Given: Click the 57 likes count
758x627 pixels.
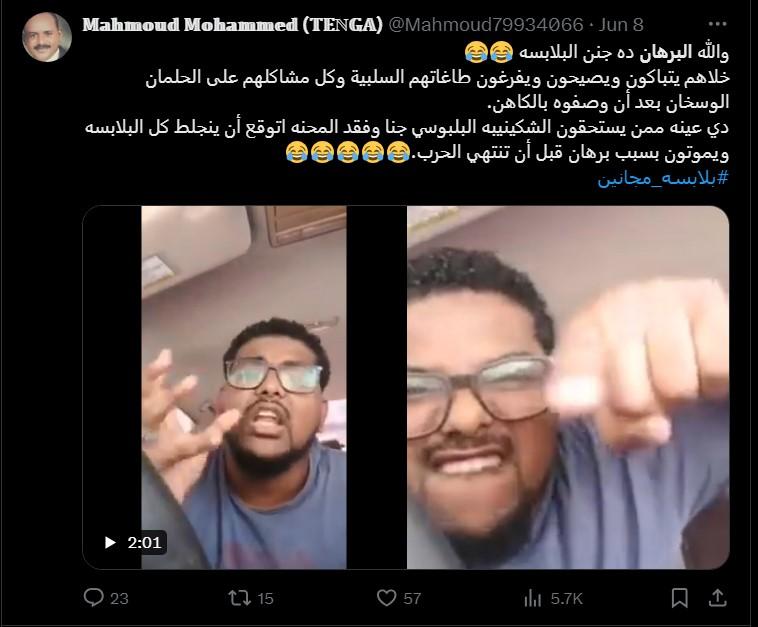Looking at the screenshot, I should 412,598.
